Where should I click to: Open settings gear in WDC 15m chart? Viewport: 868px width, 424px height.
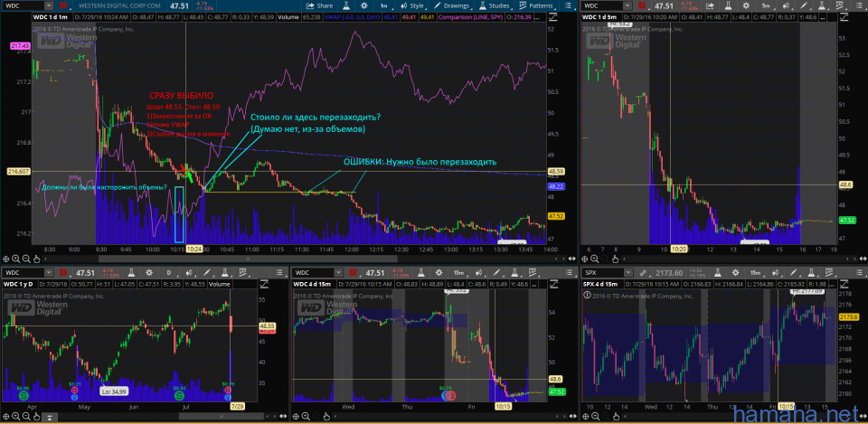439,272
